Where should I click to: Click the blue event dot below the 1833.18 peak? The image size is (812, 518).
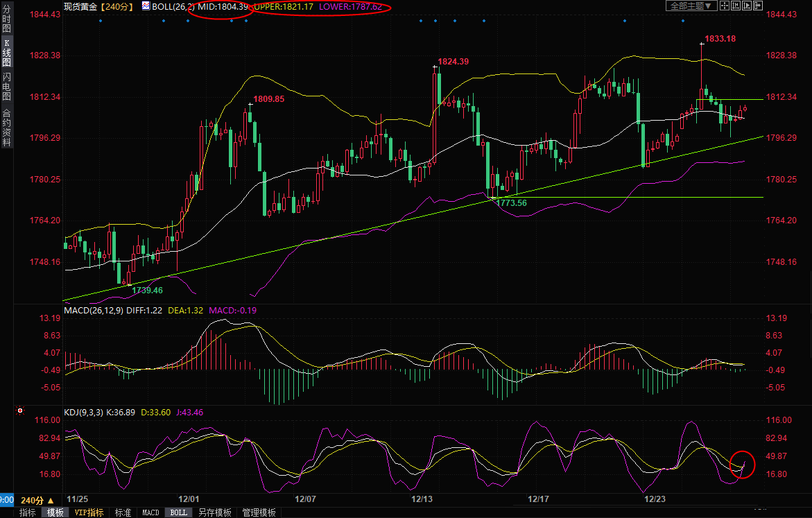pyautogui.click(x=683, y=21)
